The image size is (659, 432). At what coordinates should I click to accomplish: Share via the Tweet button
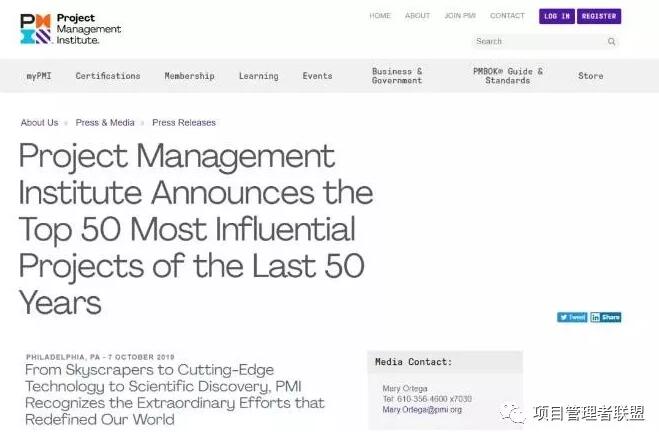pyautogui.click(x=572, y=317)
